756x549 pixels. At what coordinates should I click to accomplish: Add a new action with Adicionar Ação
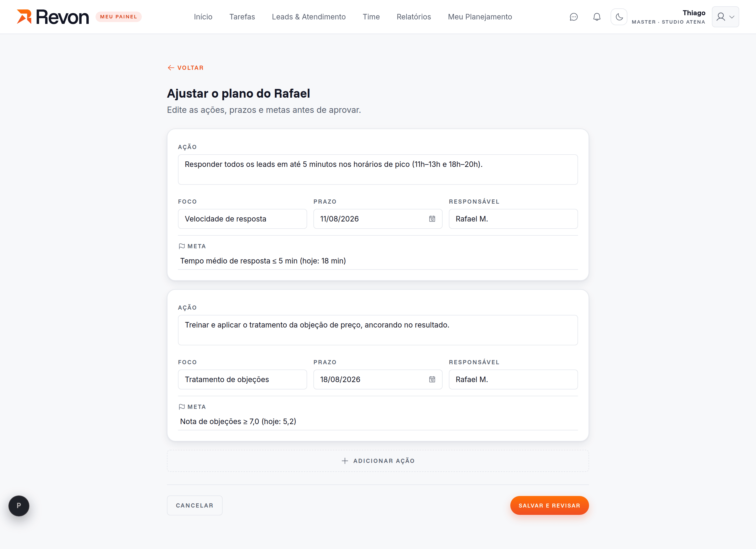point(378,461)
